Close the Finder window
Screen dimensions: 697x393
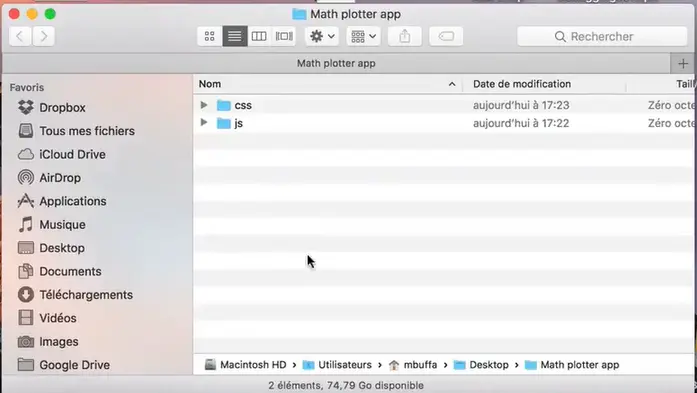pyautogui.click(x=14, y=14)
